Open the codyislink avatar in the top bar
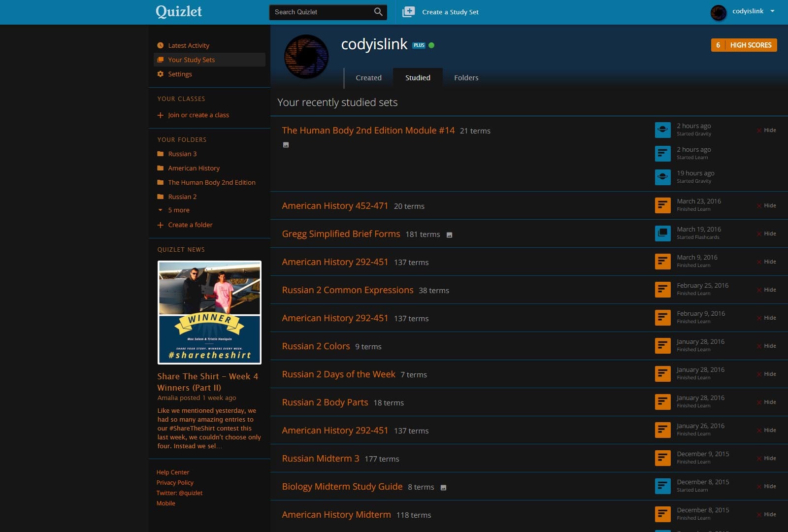788x532 pixels. [719, 12]
